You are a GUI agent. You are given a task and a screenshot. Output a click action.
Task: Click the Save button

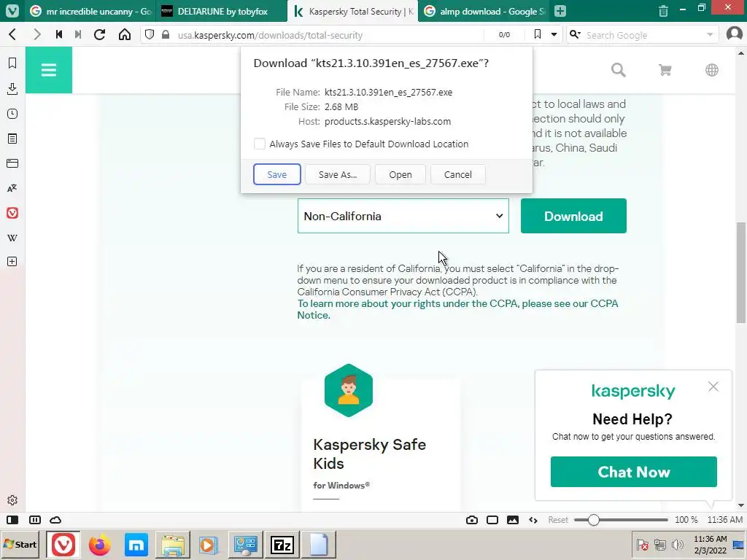(276, 174)
